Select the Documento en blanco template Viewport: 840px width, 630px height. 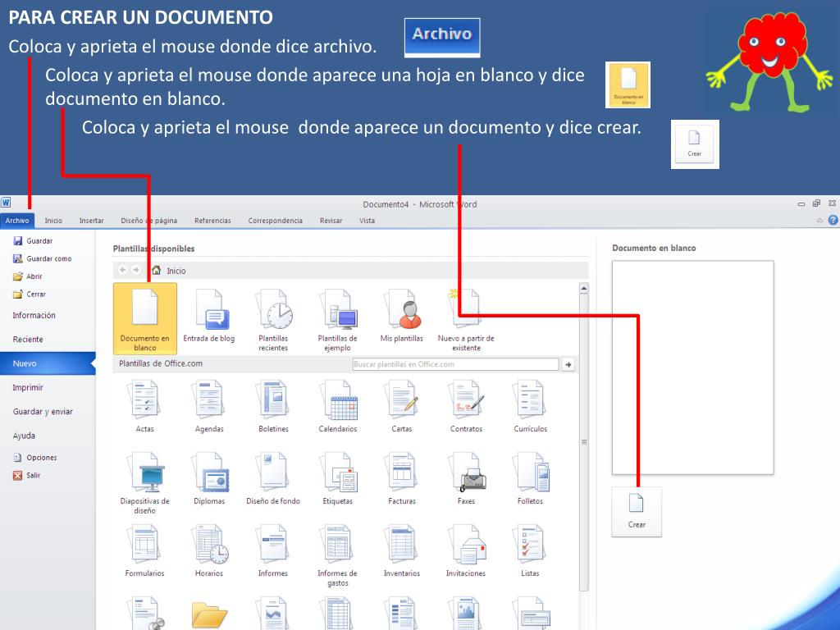144,319
